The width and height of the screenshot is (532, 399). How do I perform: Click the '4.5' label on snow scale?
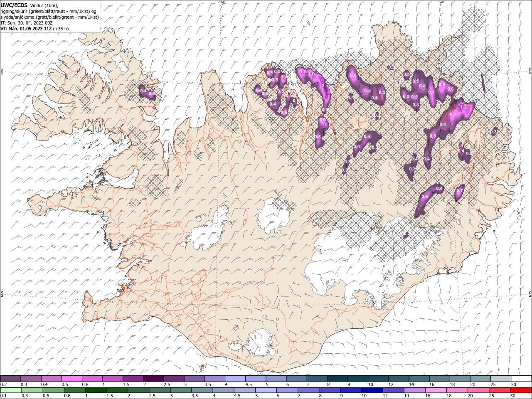[249, 384]
